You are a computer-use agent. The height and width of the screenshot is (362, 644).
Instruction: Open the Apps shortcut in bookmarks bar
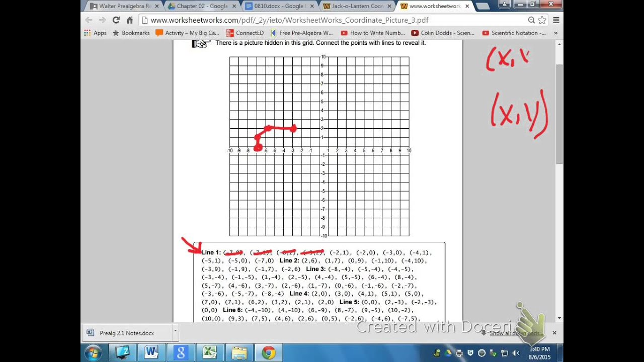[x=96, y=33]
